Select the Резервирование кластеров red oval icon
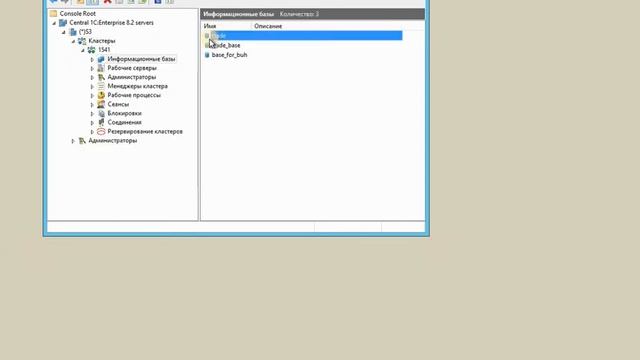The image size is (640, 360). pos(101,131)
